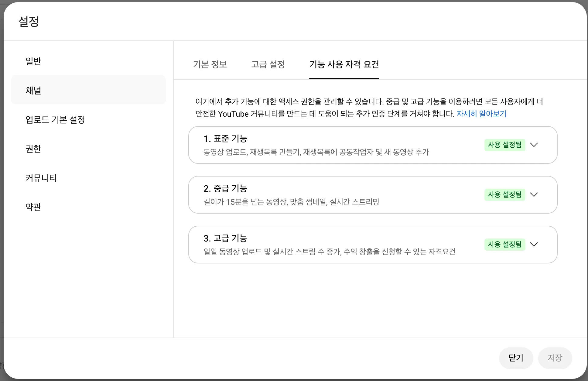Switch to the 고급 설정 tab
The width and height of the screenshot is (588, 381).
point(268,64)
